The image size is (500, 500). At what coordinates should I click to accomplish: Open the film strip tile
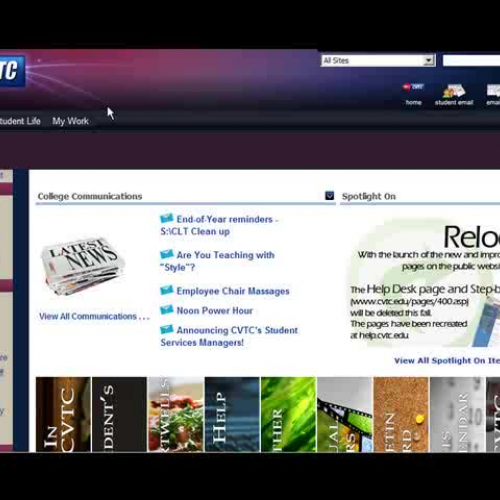tap(345, 414)
